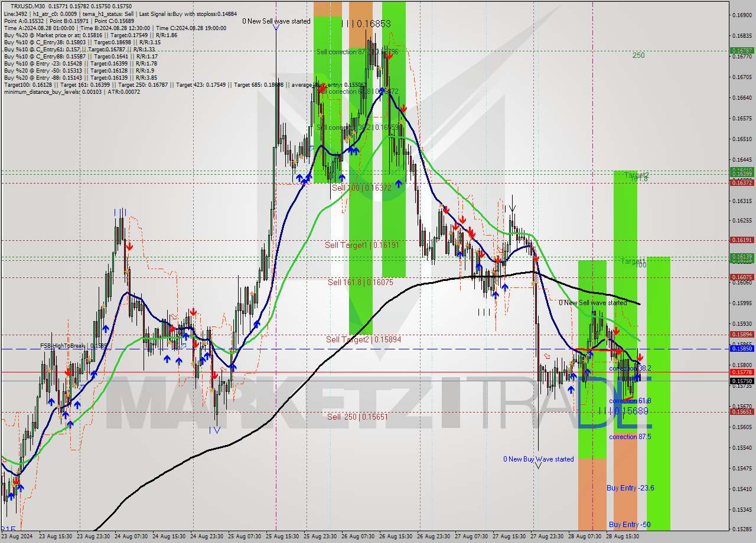The height and width of the screenshot is (543, 756).
Task: Click the red 0.15778 price tag
Action: (742, 372)
